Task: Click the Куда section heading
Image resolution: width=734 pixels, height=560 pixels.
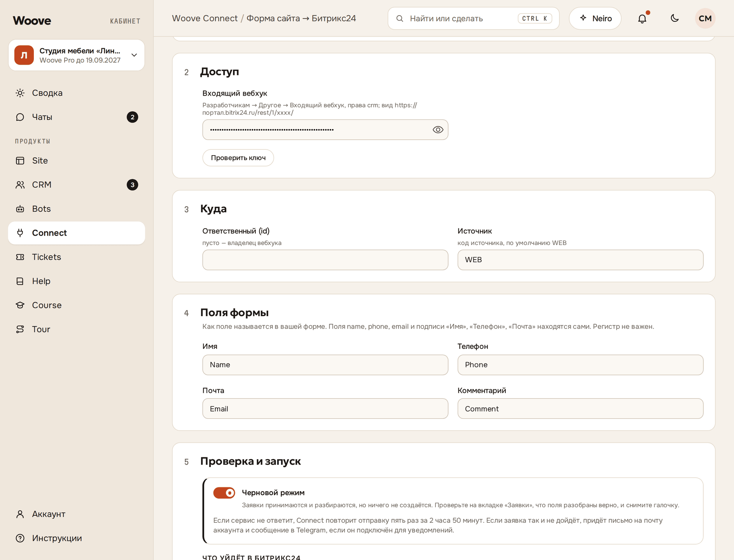Action: click(213, 209)
